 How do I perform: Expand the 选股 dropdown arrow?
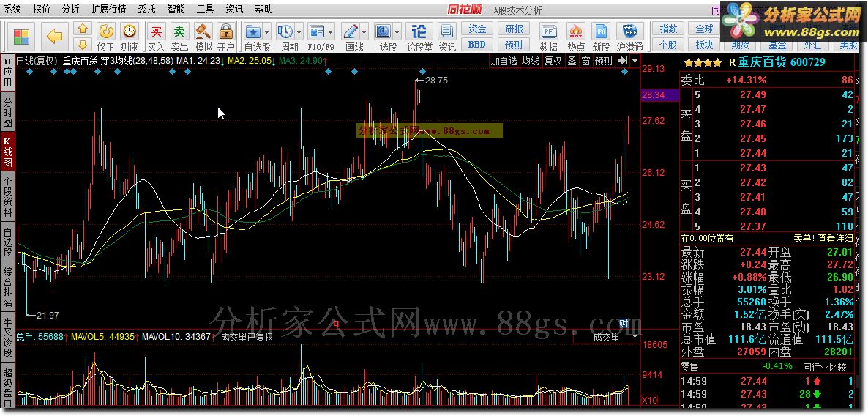click(x=397, y=31)
